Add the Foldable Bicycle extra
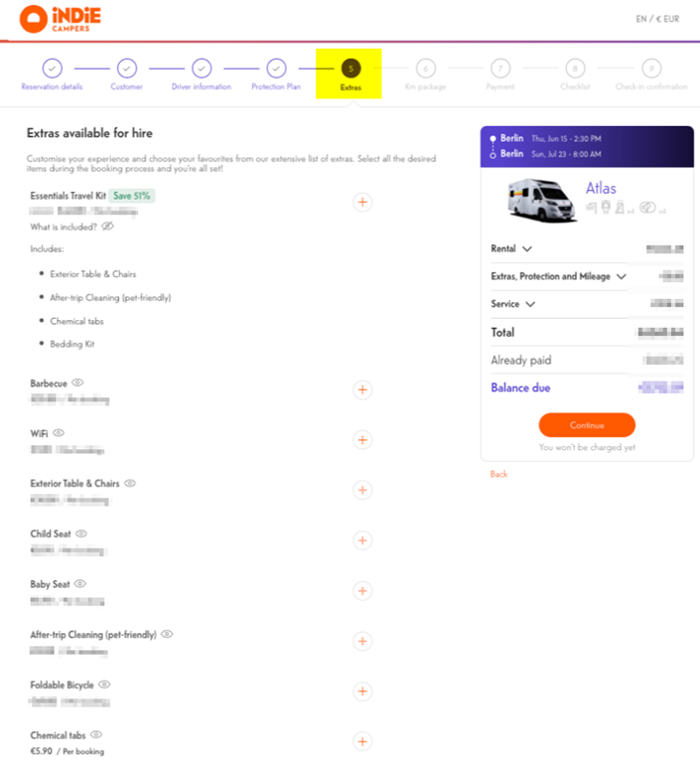Viewport: 700px width, 768px height. [362, 691]
